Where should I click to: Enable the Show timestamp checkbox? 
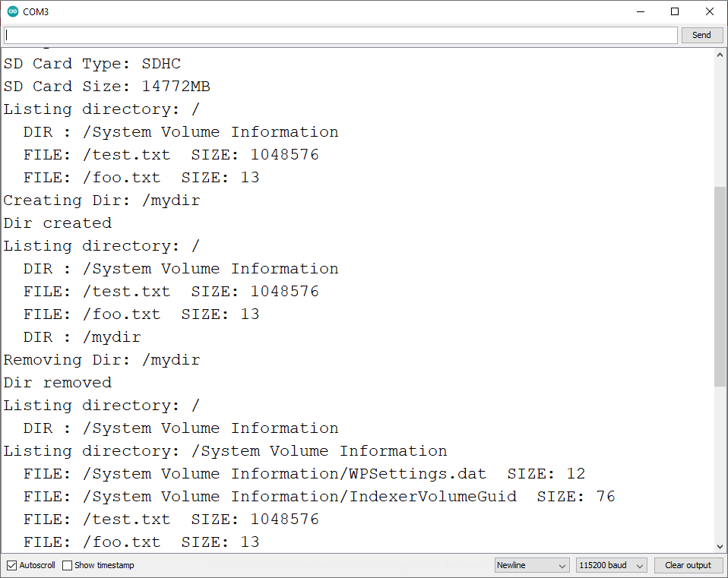coord(68,565)
